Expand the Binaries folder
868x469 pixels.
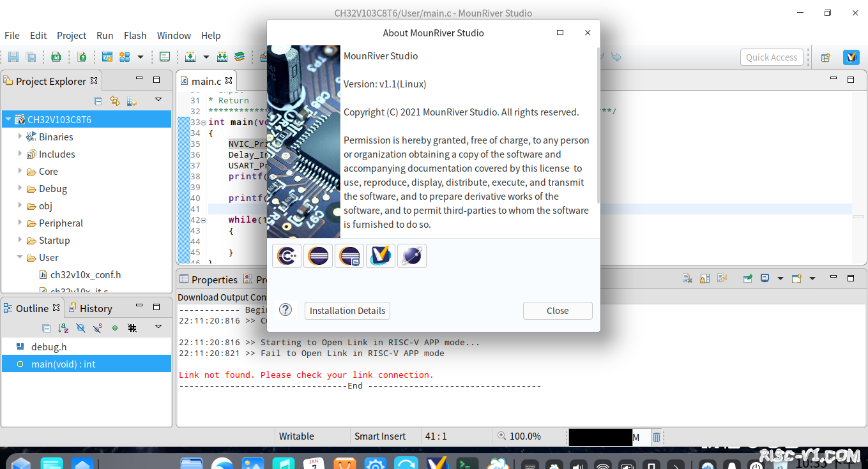click(x=20, y=137)
